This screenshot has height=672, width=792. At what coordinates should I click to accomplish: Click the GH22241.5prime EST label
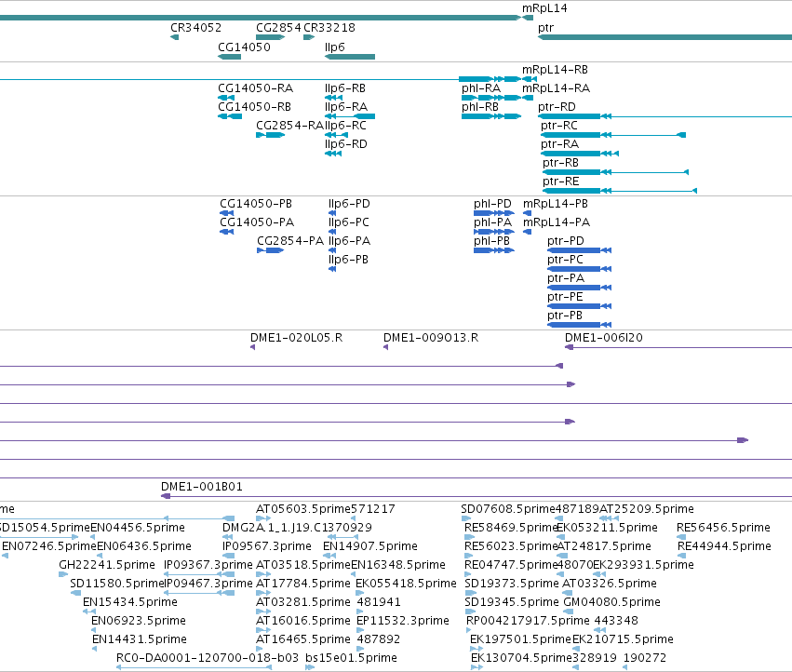[x=107, y=565]
